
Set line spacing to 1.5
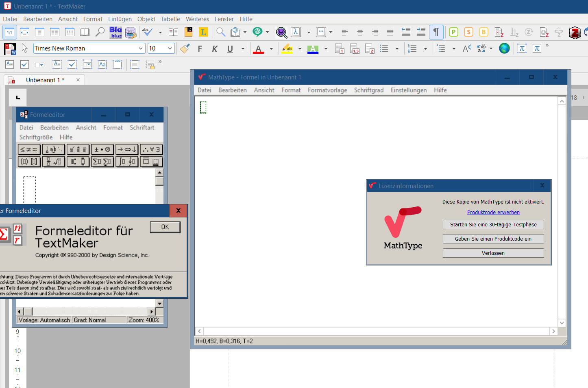355,49
